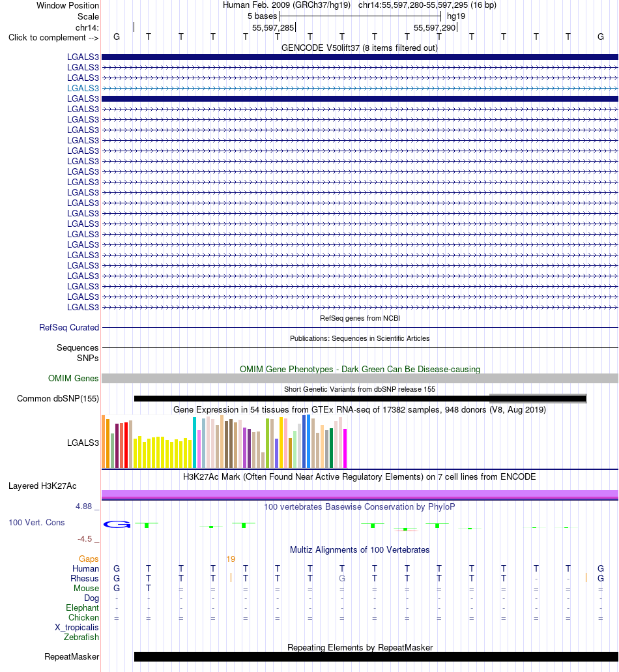619x672 pixels.
Task: Click the gray G in Rhesus row
Action: pos(342,579)
